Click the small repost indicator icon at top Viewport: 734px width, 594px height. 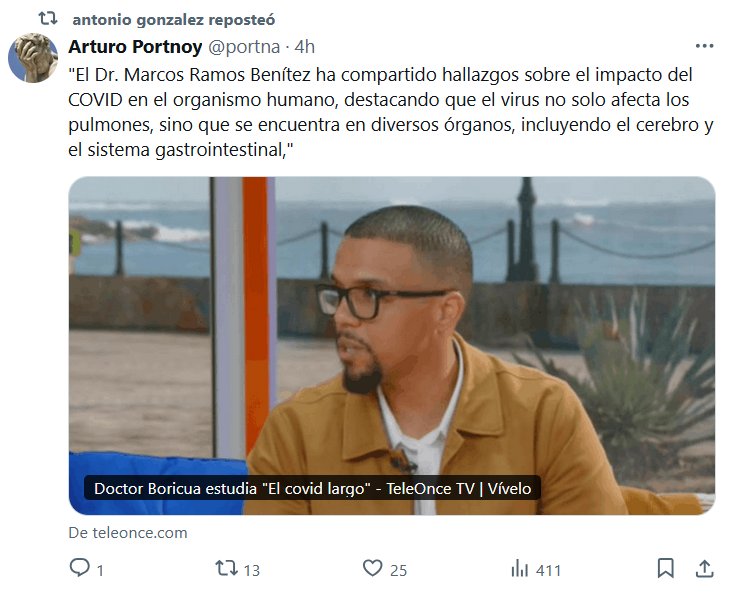48,19
